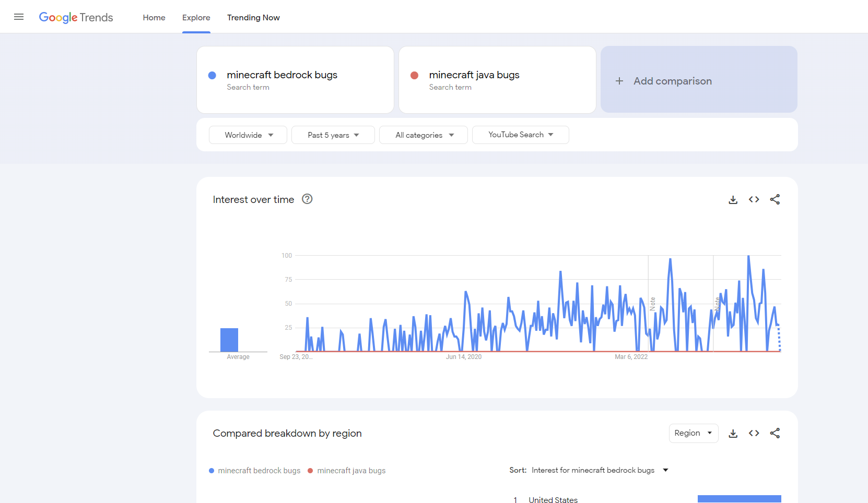Go to the Home tab
868x503 pixels.
coord(154,17)
